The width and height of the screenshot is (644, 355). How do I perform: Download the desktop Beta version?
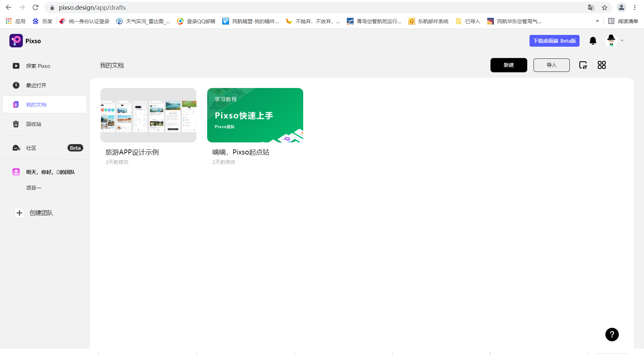[x=554, y=41]
